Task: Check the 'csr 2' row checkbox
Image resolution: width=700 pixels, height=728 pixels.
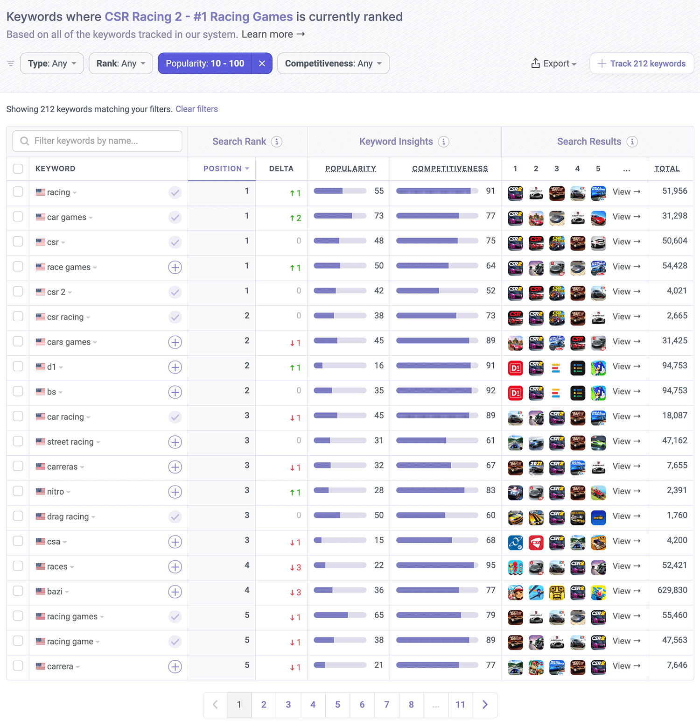Action: [x=18, y=291]
